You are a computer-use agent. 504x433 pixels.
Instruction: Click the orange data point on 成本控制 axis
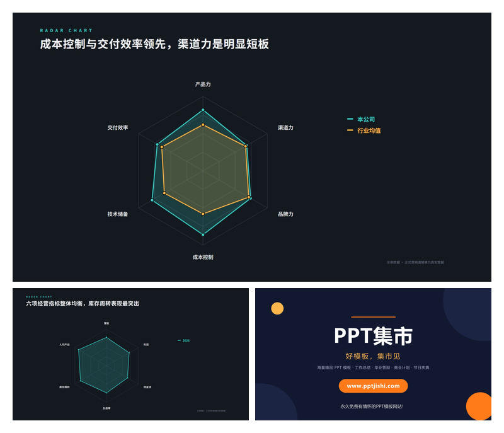tap(203, 214)
